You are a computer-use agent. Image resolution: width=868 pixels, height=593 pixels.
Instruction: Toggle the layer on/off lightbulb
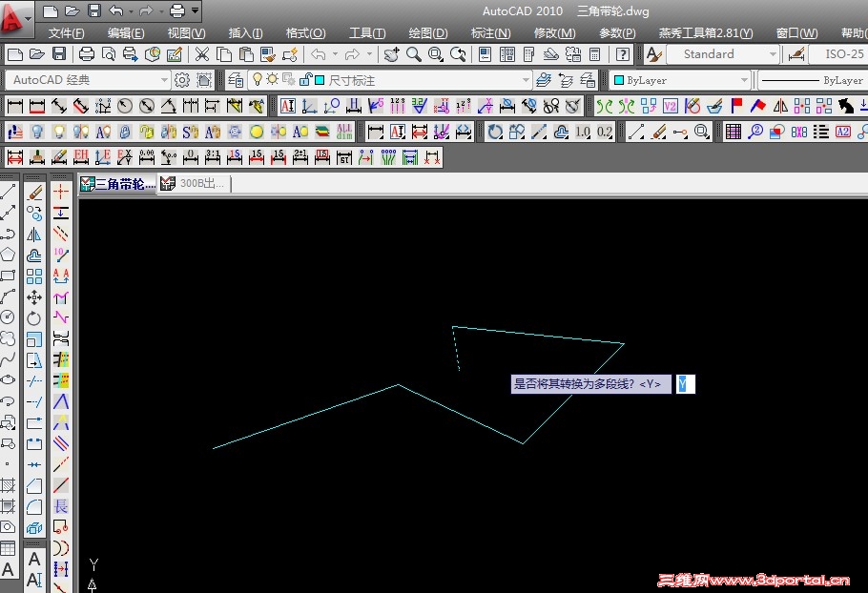point(257,80)
